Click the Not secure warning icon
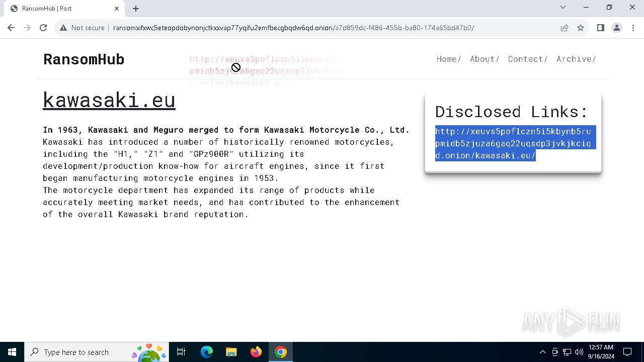This screenshot has height=362, width=644. [x=63, y=28]
